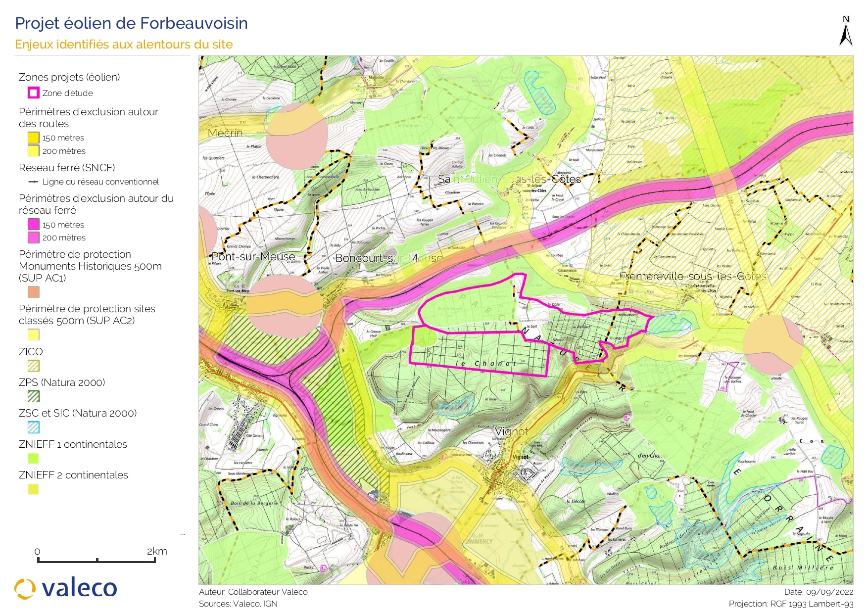Click the railway line symbol in legend
This screenshot has height=614, width=868.
click(33, 182)
